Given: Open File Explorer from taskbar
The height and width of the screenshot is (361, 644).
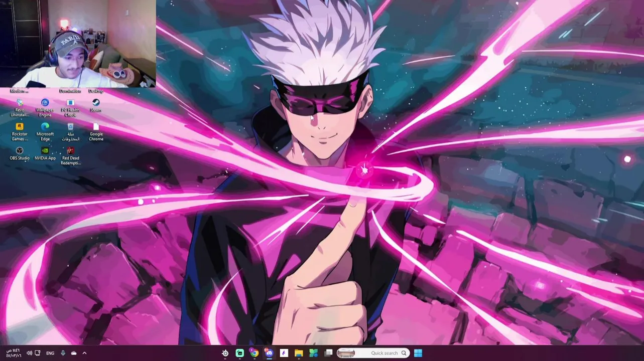Looking at the screenshot, I should 299,353.
